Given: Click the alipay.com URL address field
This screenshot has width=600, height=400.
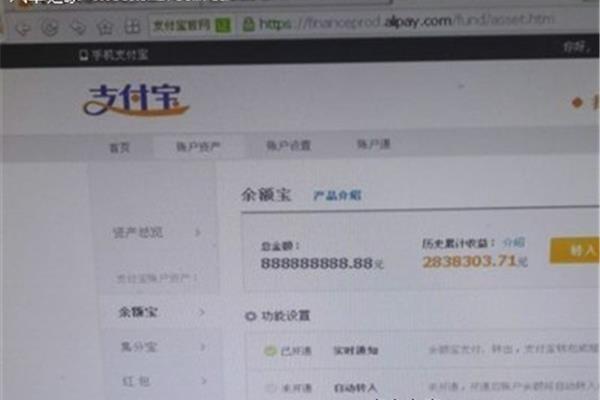Looking at the screenshot, I should point(407,21).
